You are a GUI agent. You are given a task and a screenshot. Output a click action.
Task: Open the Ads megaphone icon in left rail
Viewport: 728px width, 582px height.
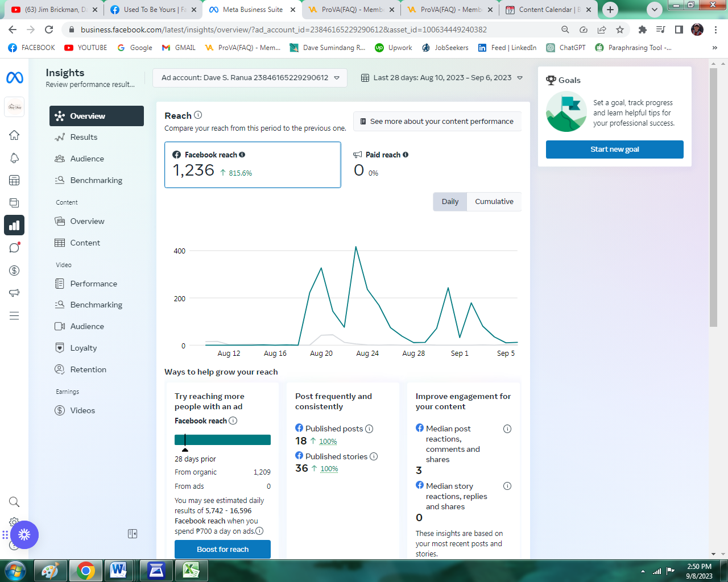click(14, 293)
